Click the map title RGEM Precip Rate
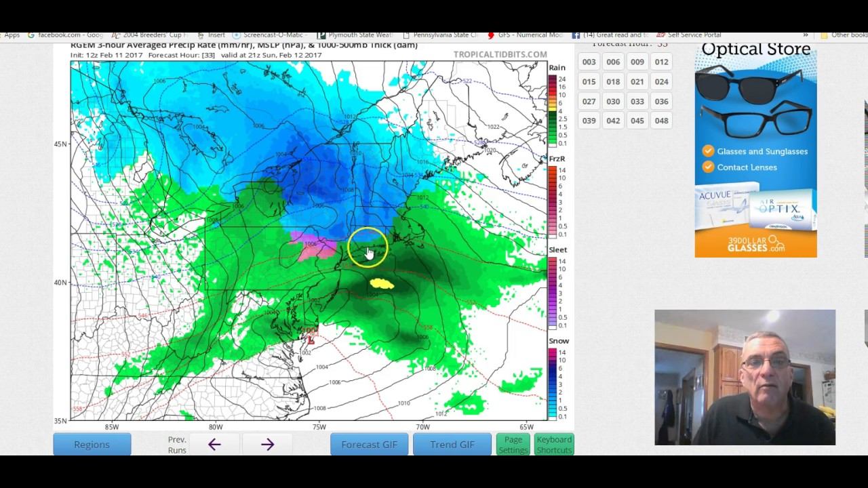This screenshot has width=868, height=488. pos(244,45)
